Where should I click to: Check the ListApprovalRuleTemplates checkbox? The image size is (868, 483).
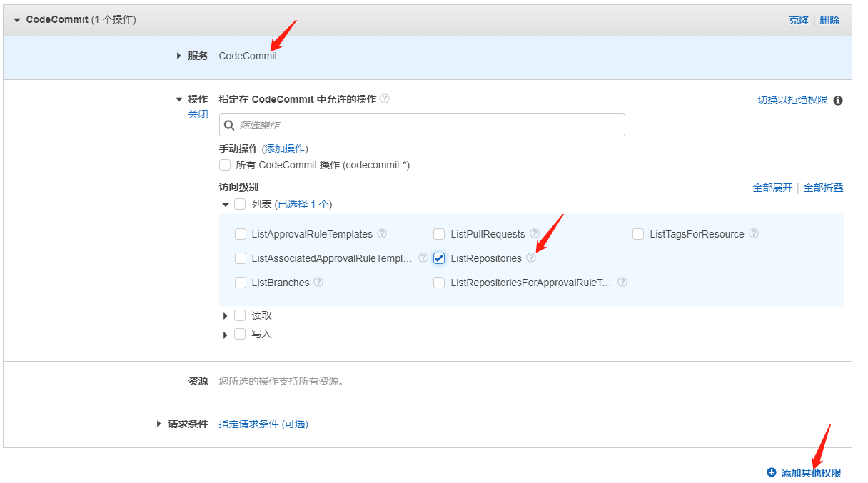tap(241, 234)
